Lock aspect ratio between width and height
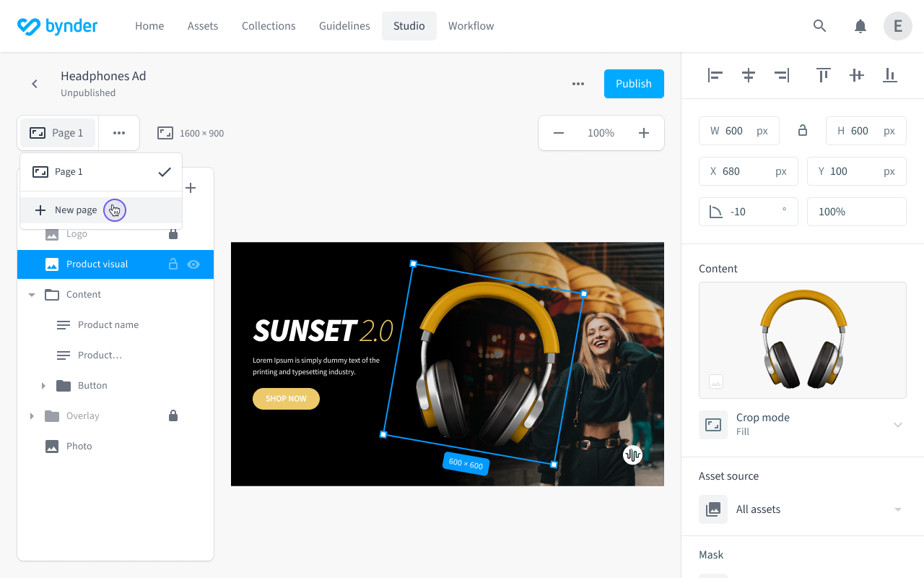The image size is (924, 578). point(802,131)
